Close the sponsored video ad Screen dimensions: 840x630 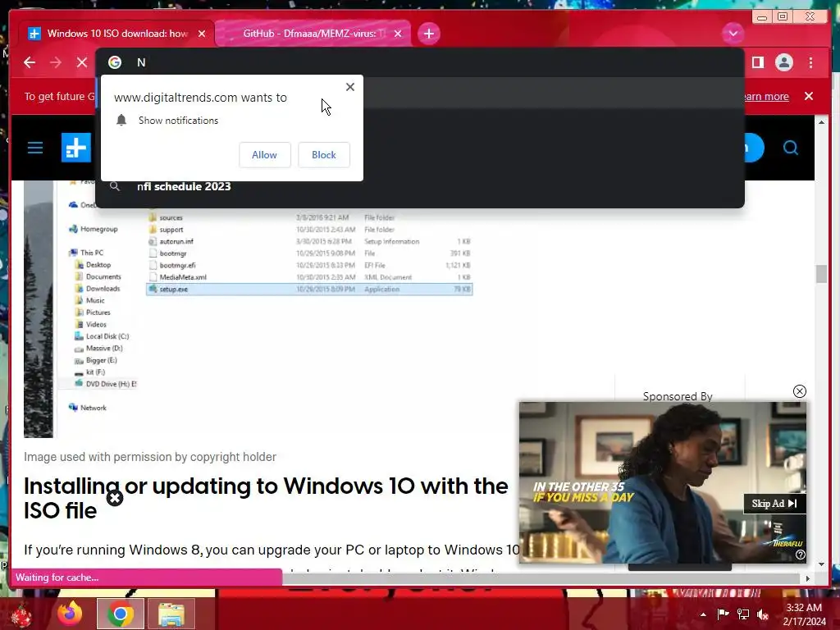pos(799,391)
